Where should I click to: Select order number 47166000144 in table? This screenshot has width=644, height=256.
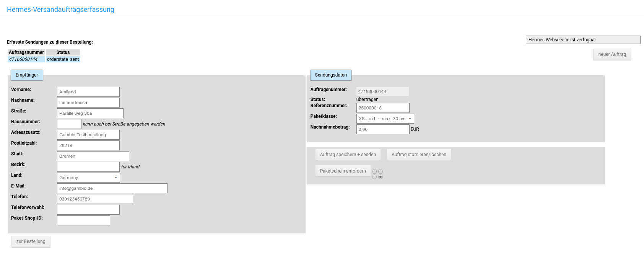pos(23,59)
